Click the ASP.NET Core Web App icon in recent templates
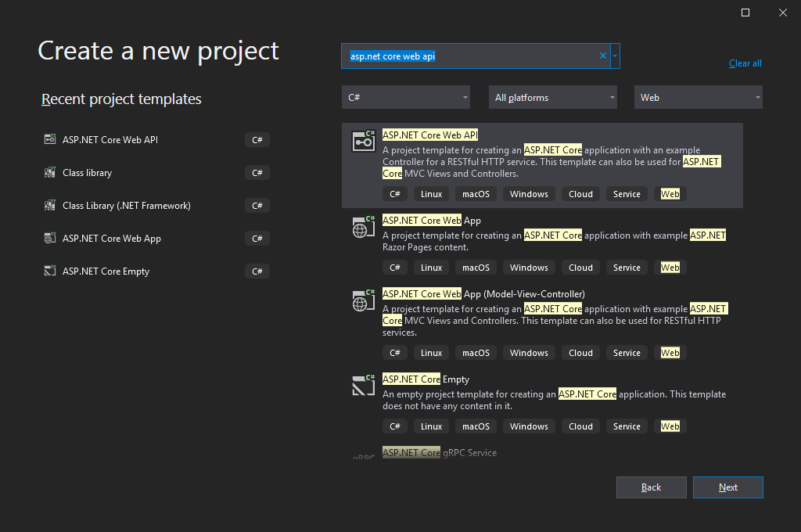Image resolution: width=801 pixels, height=532 pixels. click(49, 238)
